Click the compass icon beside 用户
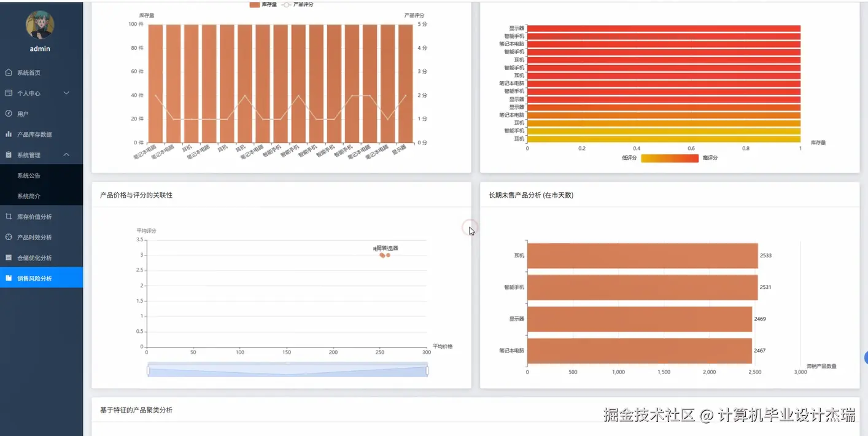The width and height of the screenshot is (868, 436). tap(9, 114)
